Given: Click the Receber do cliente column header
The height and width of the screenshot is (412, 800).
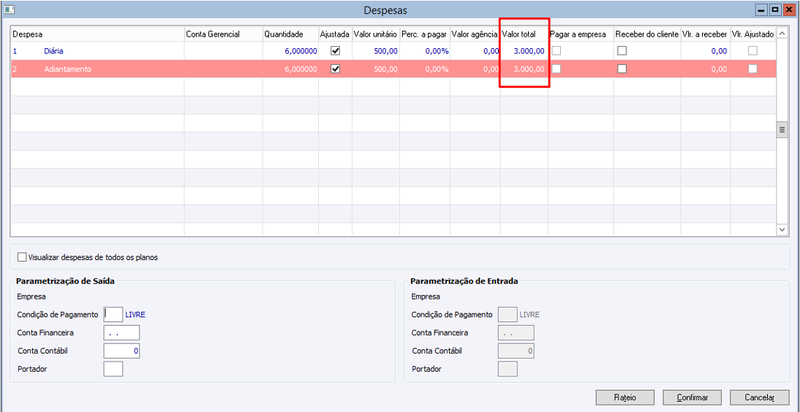Looking at the screenshot, I should tap(647, 34).
